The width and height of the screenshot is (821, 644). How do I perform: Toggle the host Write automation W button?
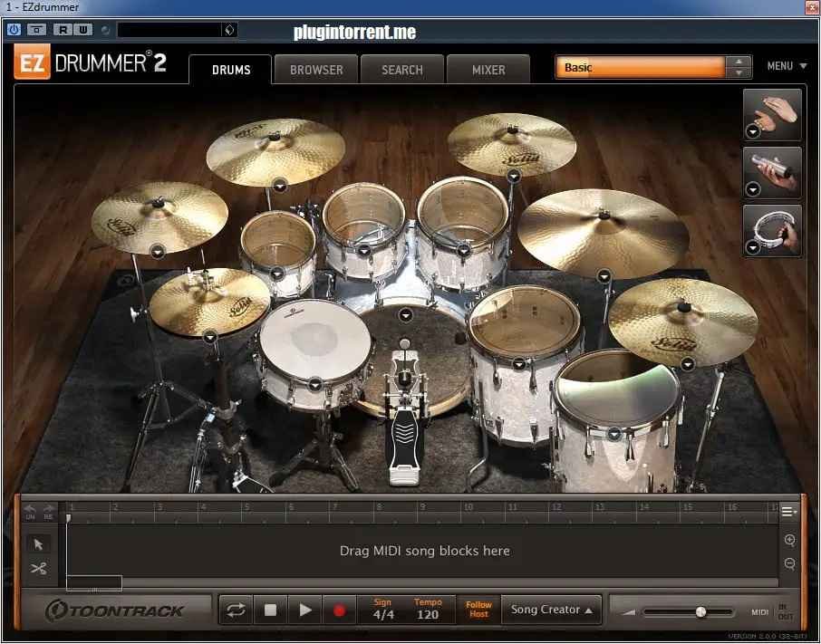tap(82, 30)
